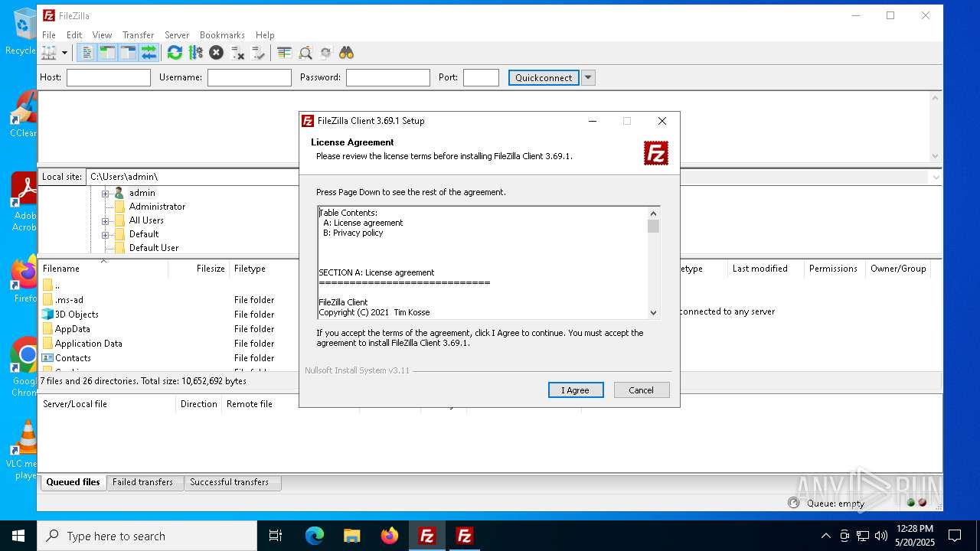The image size is (980, 551).
Task: Click the binoculars file search icon
Action: [347, 53]
